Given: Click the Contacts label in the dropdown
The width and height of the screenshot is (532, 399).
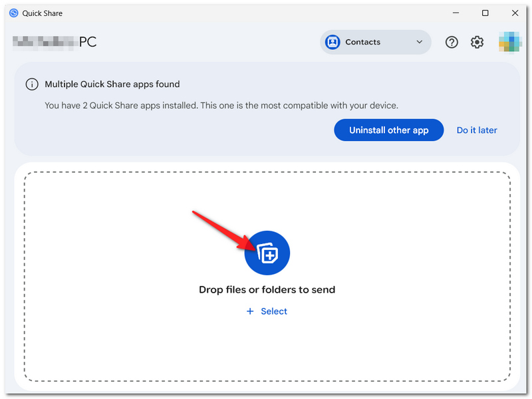Looking at the screenshot, I should click(x=362, y=42).
